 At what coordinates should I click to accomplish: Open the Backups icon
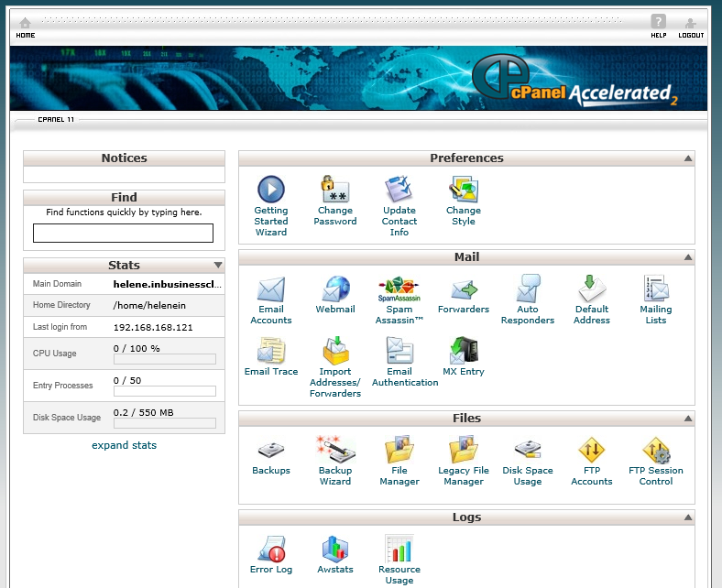click(271, 451)
